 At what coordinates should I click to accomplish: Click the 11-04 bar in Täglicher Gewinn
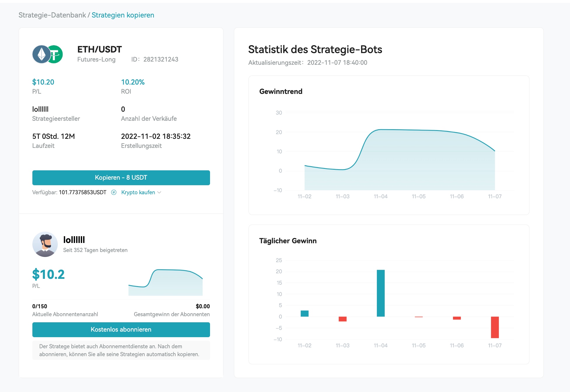(x=381, y=293)
